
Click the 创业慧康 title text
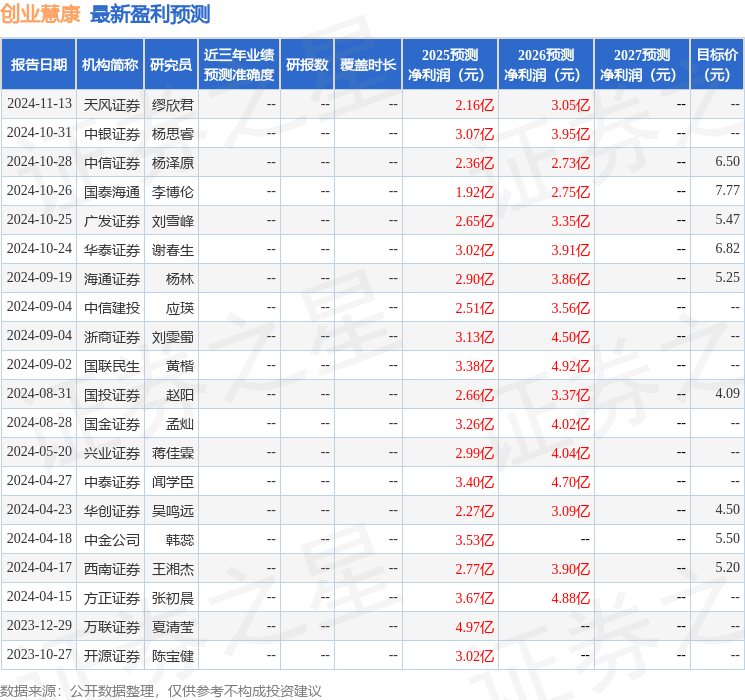40,14
